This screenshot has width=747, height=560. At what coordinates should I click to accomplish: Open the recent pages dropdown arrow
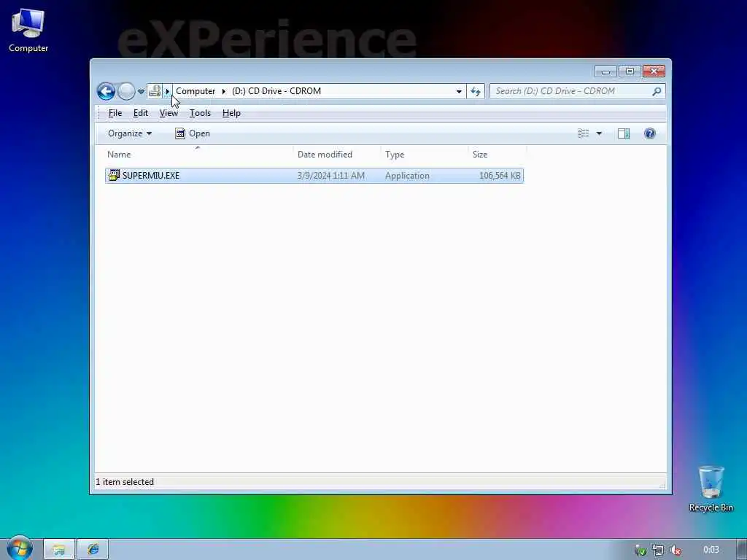click(x=141, y=91)
